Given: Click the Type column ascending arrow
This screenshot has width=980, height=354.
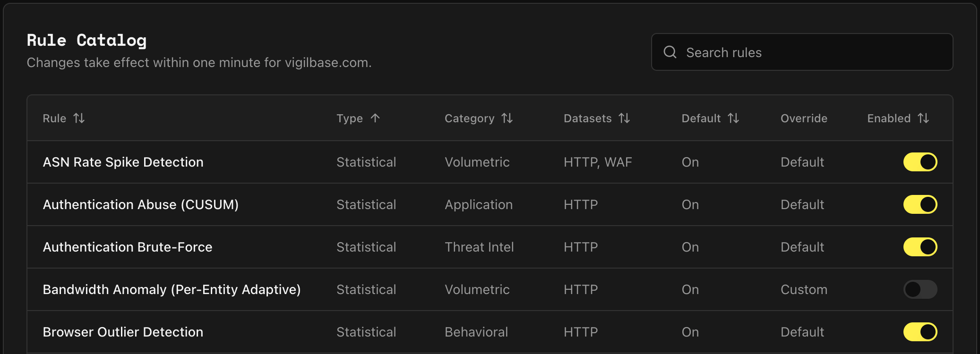Looking at the screenshot, I should tap(375, 118).
